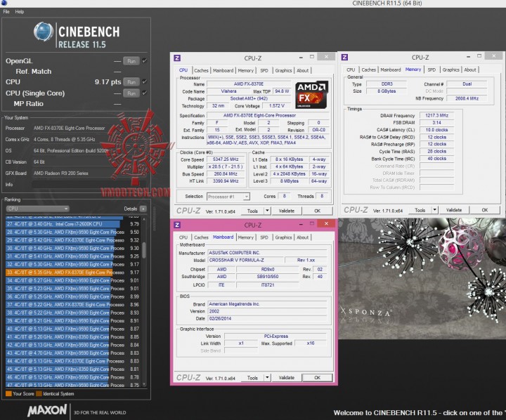Click the CPU-Z logo icon in the pink Mainboard window

coord(177,225)
